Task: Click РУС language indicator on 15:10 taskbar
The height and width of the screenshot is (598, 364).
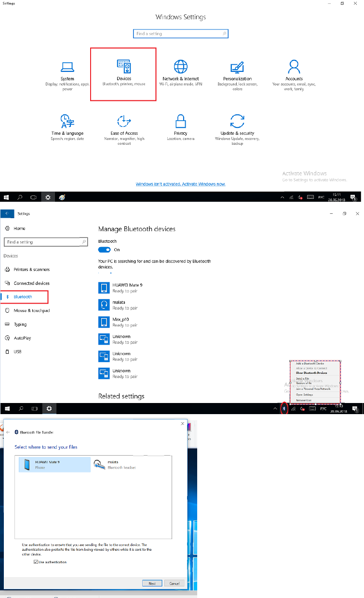Action: [x=324, y=409]
